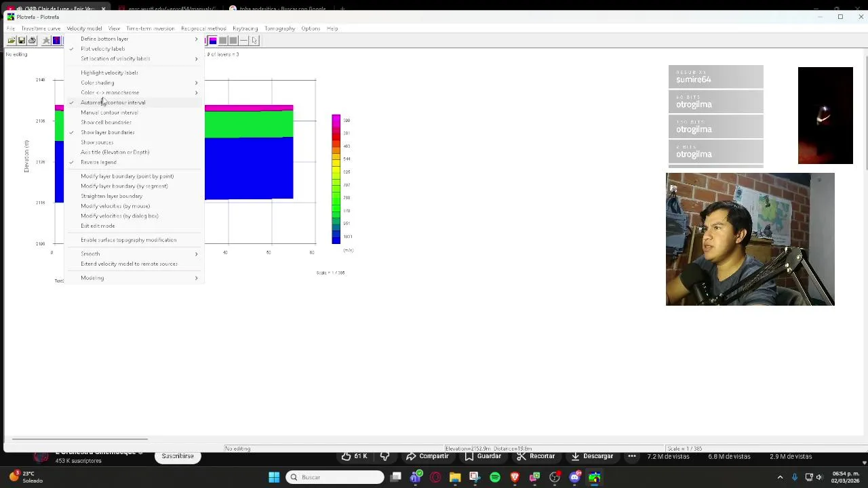The image size is (868, 488).
Task: Click the microphone icon in system tray
Action: point(795,477)
